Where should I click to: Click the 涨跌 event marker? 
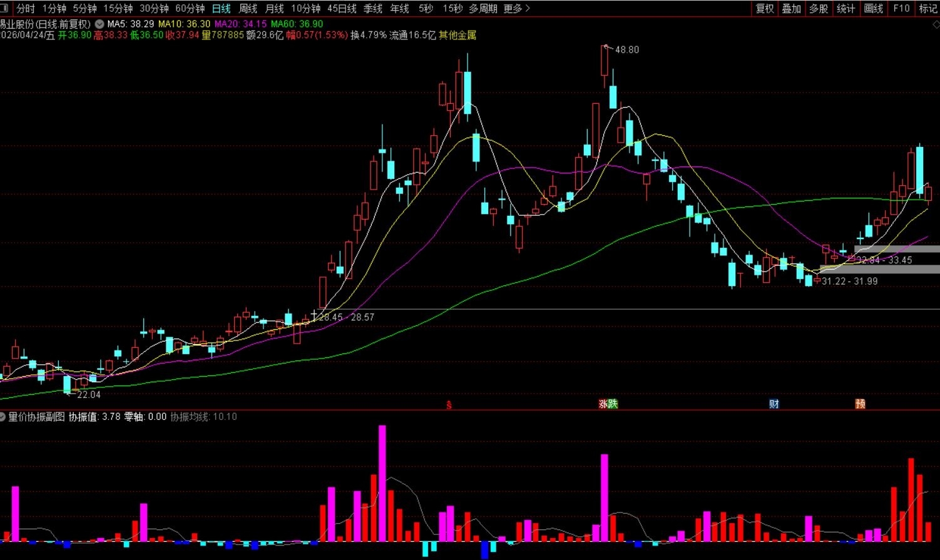(x=608, y=404)
